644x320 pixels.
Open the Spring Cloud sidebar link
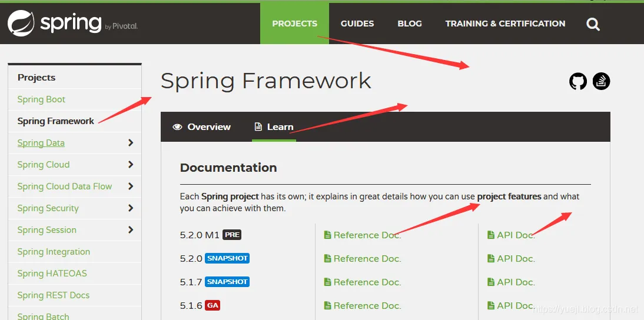[43, 165]
